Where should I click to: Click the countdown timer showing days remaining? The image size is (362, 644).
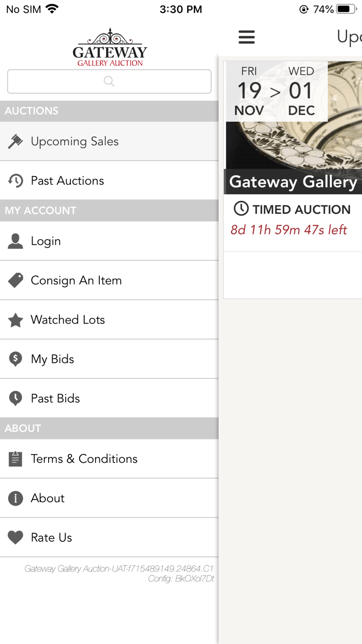288,229
